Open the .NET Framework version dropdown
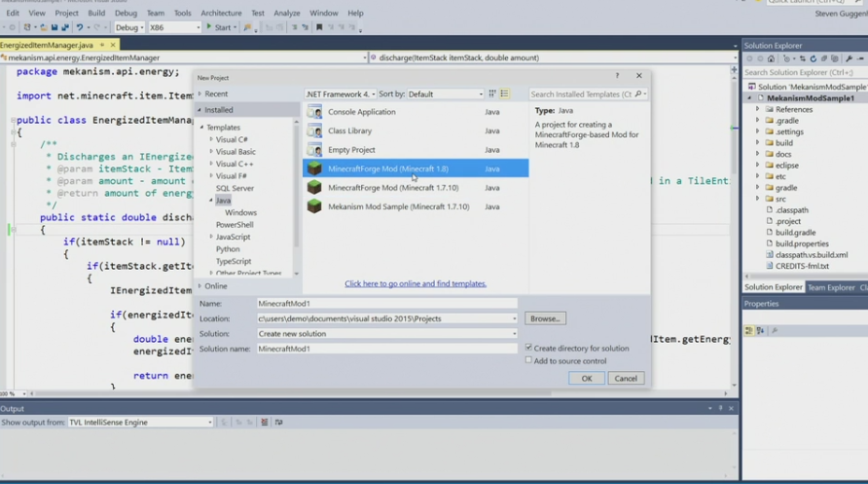868x484 pixels. pyautogui.click(x=340, y=94)
